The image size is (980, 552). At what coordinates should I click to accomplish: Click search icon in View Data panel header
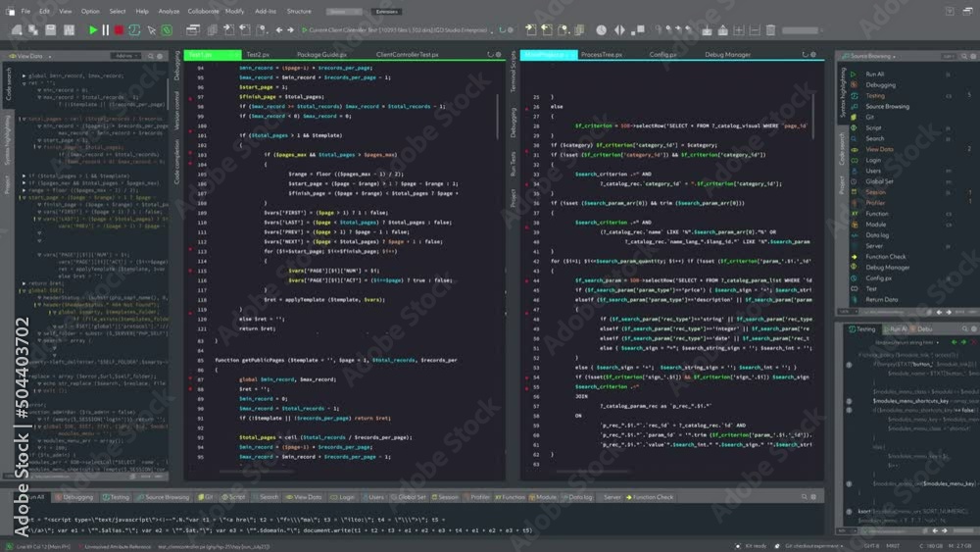(x=151, y=56)
